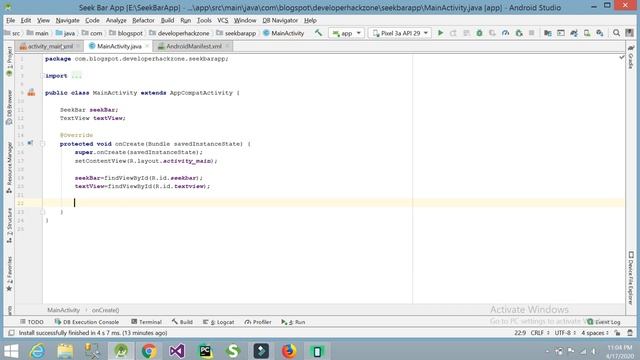Image resolution: width=640 pixels, height=360 pixels.
Task: Open the Resource Manager side panel
Action: click(x=9, y=168)
